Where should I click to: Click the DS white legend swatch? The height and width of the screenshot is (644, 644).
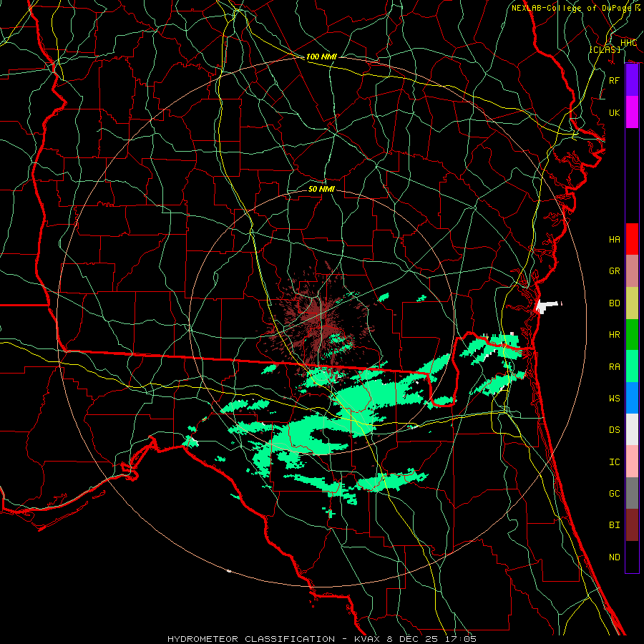(x=632, y=429)
